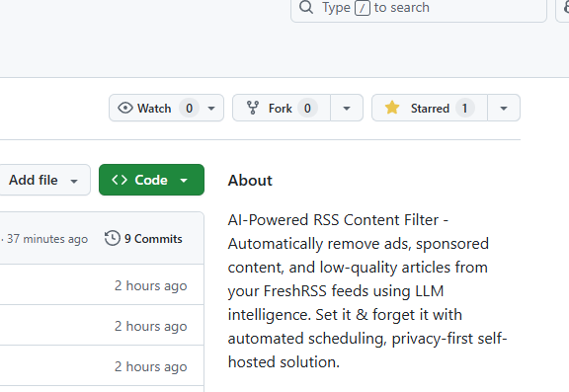569x392 pixels.
Task: Focus the Type to search field
Action: click(x=419, y=8)
